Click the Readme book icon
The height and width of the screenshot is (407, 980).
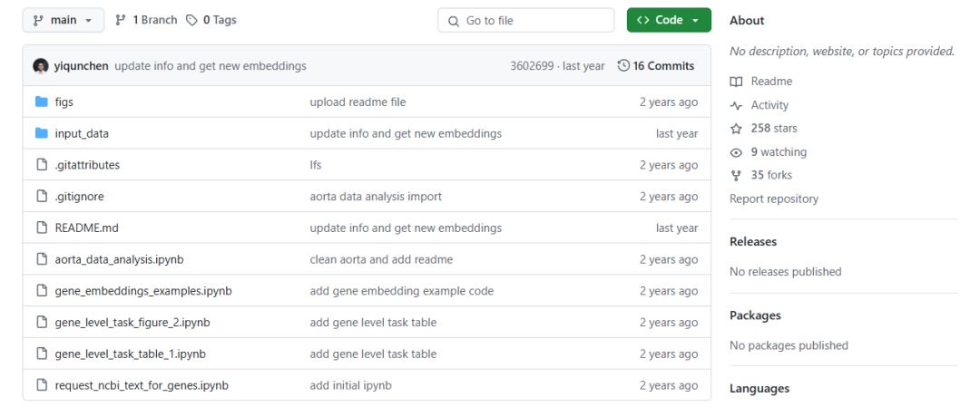[x=737, y=82]
